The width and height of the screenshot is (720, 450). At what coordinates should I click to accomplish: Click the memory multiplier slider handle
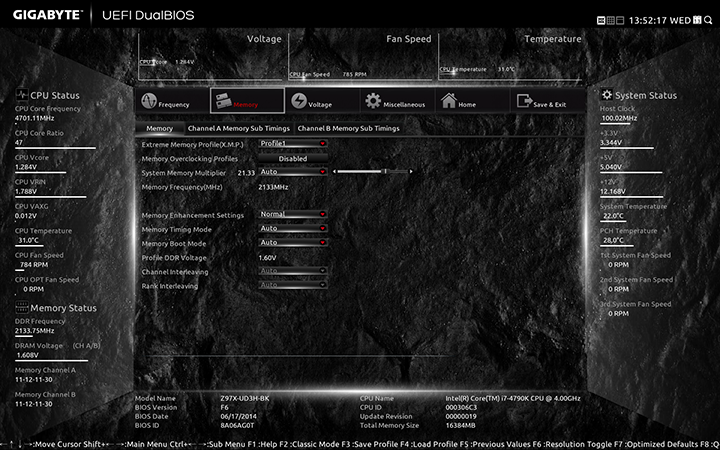point(384,172)
